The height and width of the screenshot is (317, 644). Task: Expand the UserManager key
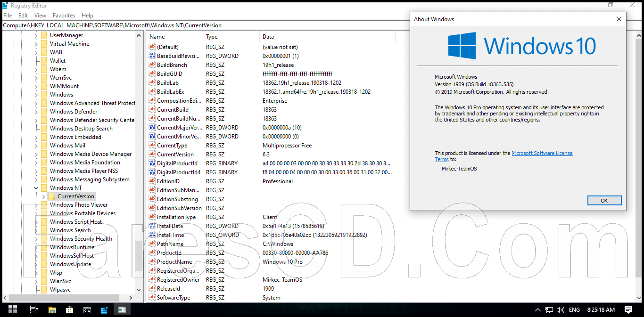36,35
